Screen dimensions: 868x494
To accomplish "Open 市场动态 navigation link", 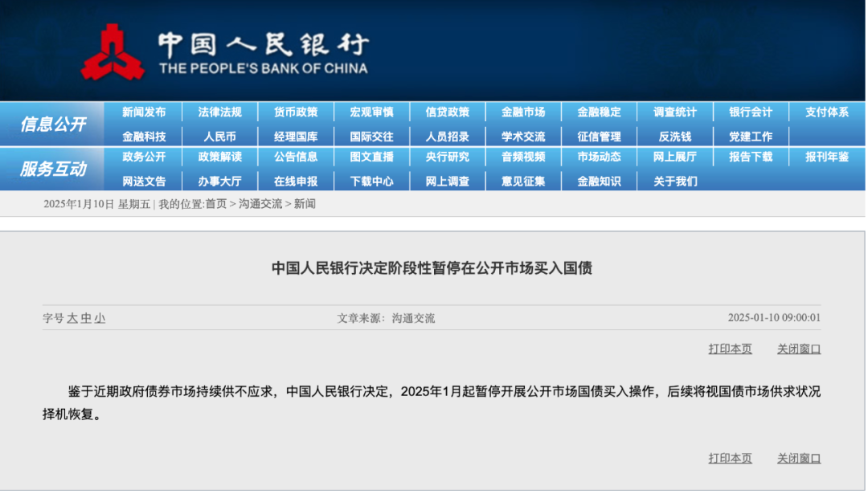I will (x=599, y=157).
